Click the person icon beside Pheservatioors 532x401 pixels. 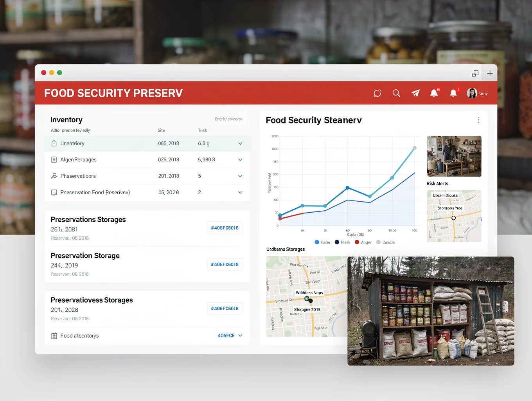click(x=54, y=176)
